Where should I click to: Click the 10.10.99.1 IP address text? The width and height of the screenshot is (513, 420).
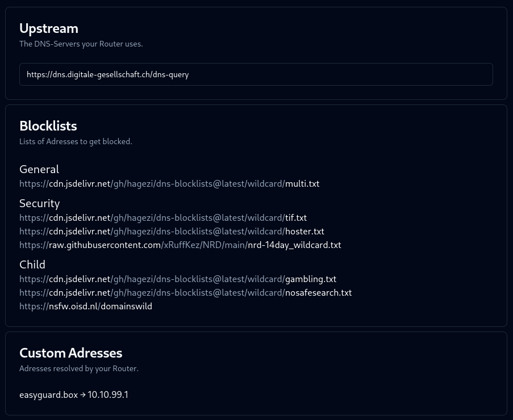[108, 395]
